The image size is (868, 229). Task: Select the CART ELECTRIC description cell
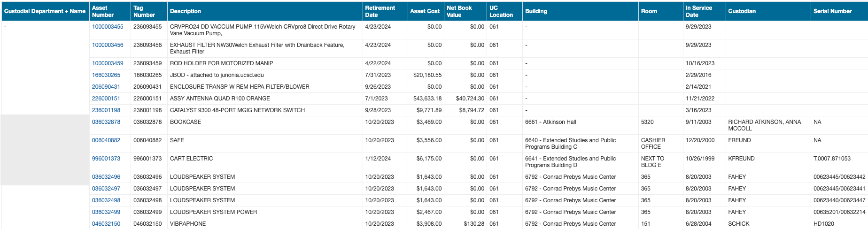click(x=192, y=159)
